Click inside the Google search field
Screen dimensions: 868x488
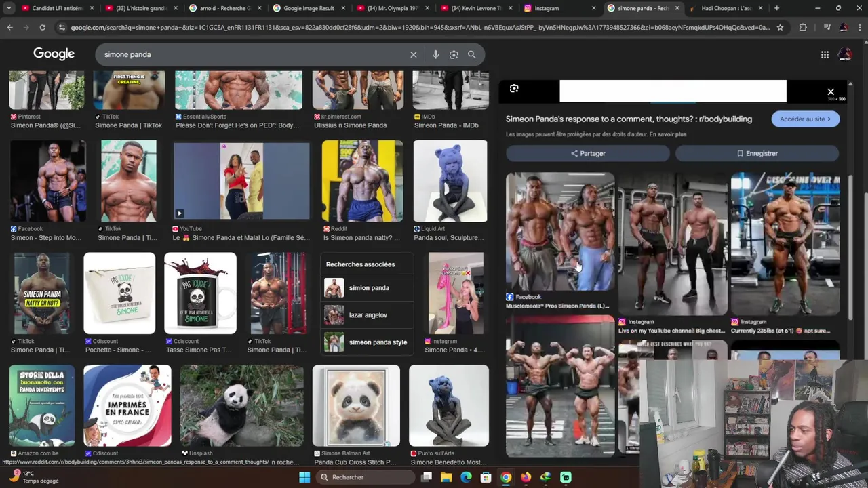254,54
